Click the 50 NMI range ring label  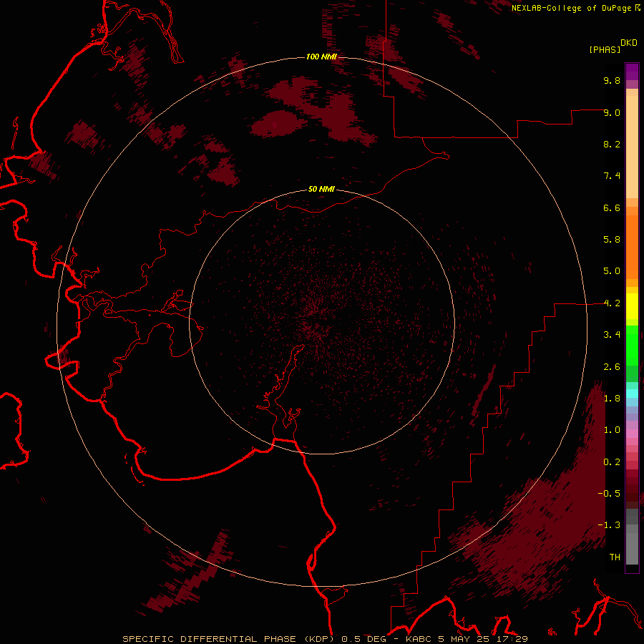321,189
